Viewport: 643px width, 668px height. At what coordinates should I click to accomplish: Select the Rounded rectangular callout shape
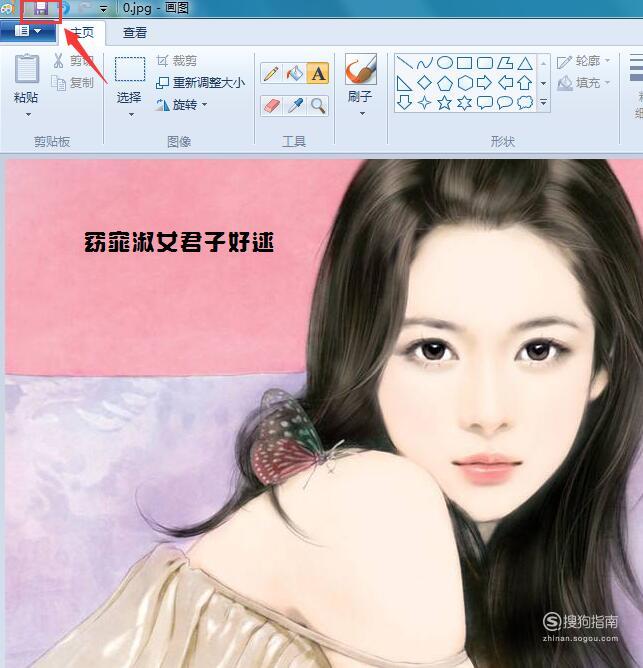coord(484,103)
